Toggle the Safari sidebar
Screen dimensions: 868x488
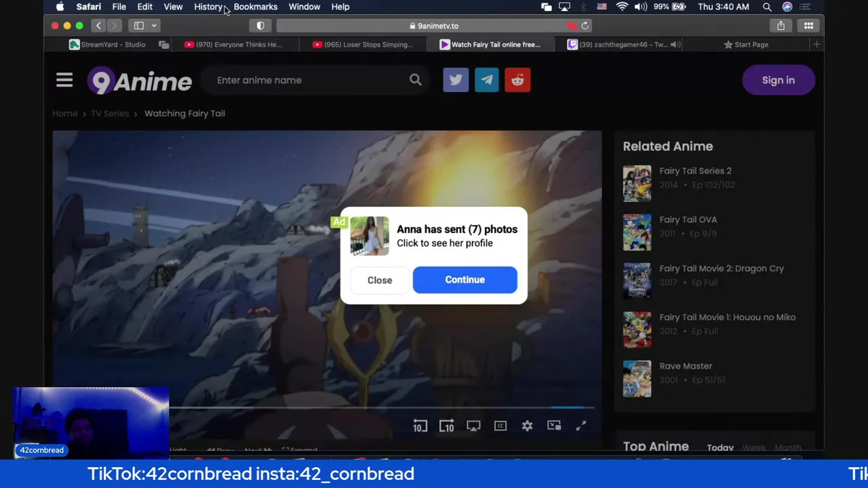tap(139, 26)
